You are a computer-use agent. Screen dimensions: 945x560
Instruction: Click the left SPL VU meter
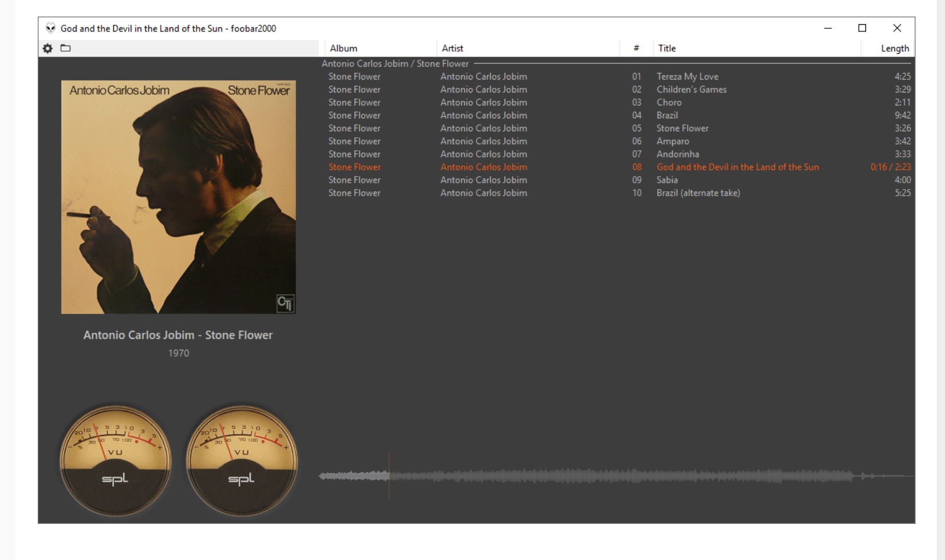click(115, 460)
